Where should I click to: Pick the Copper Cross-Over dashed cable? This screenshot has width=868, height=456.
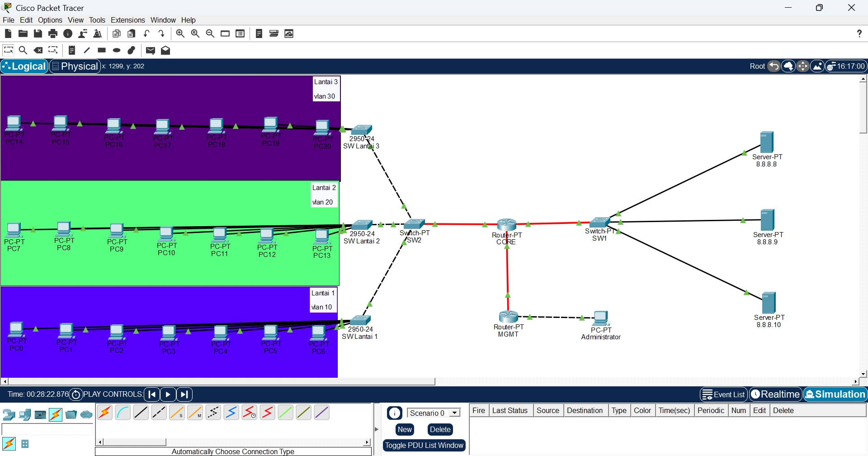click(x=159, y=413)
